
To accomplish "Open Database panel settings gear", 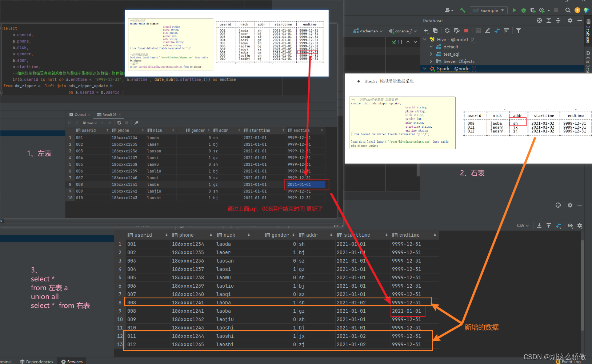I will coord(570,20).
